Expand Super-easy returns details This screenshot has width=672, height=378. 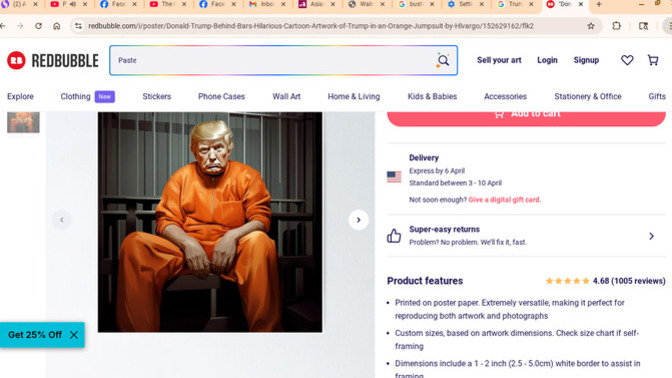[x=651, y=236]
